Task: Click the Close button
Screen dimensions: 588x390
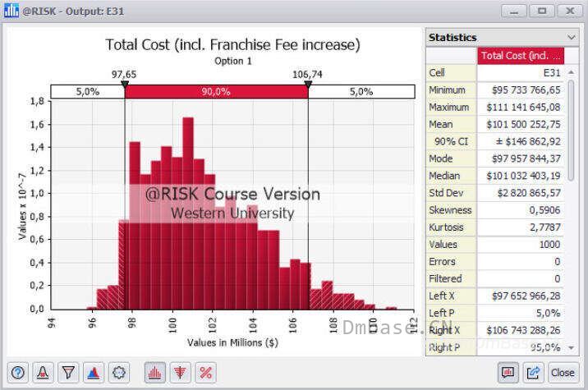Action: 563,373
